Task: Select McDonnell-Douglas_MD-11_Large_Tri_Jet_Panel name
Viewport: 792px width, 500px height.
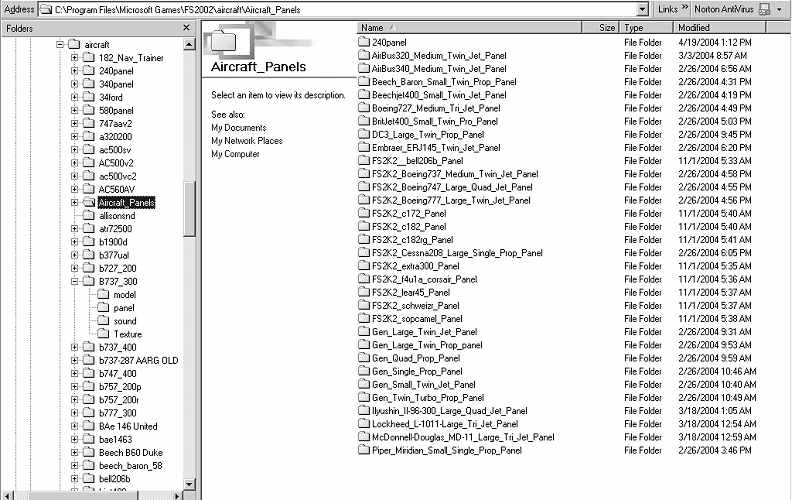Action: pyautogui.click(x=463, y=437)
